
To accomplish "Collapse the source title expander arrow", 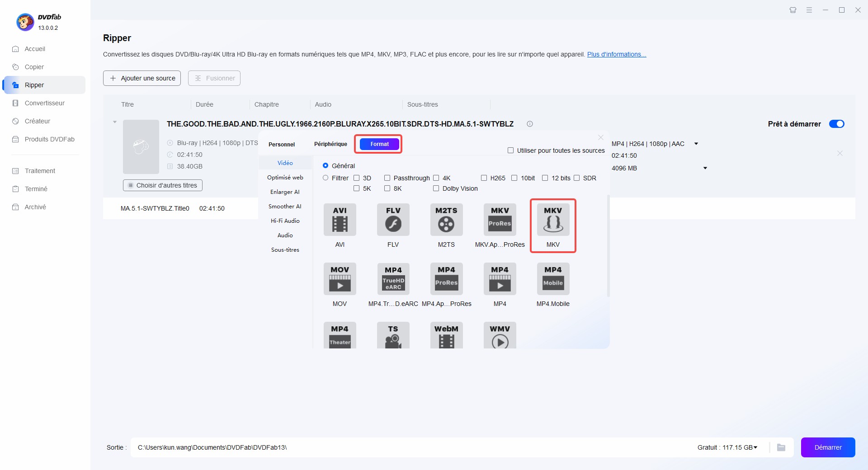I will tap(115, 122).
